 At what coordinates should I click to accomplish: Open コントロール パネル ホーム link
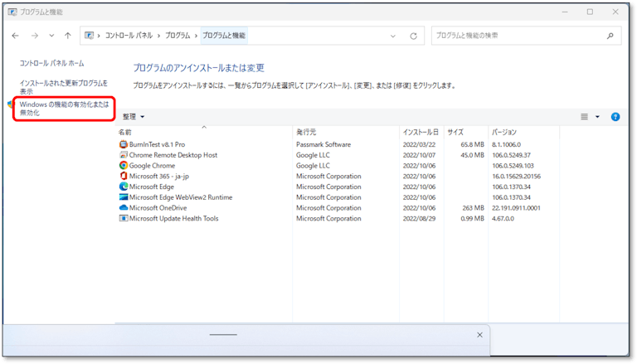[x=51, y=63]
